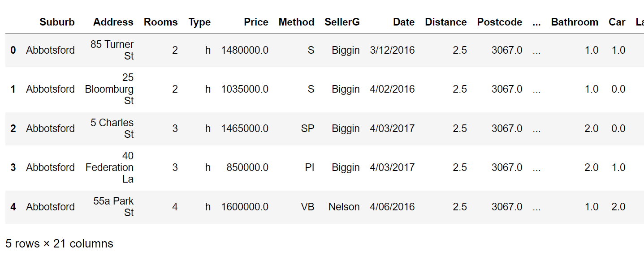Click the Address column header
Screen dimensions: 644x256
113,22
